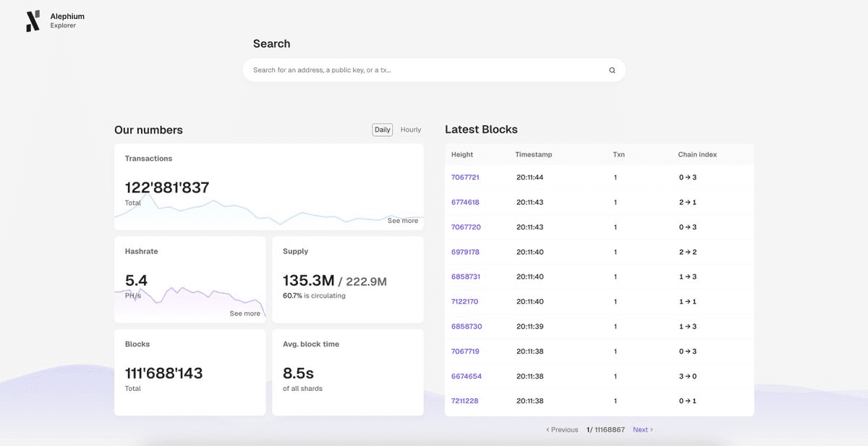Open block 6774618
The image size is (868, 446).
pyautogui.click(x=465, y=202)
